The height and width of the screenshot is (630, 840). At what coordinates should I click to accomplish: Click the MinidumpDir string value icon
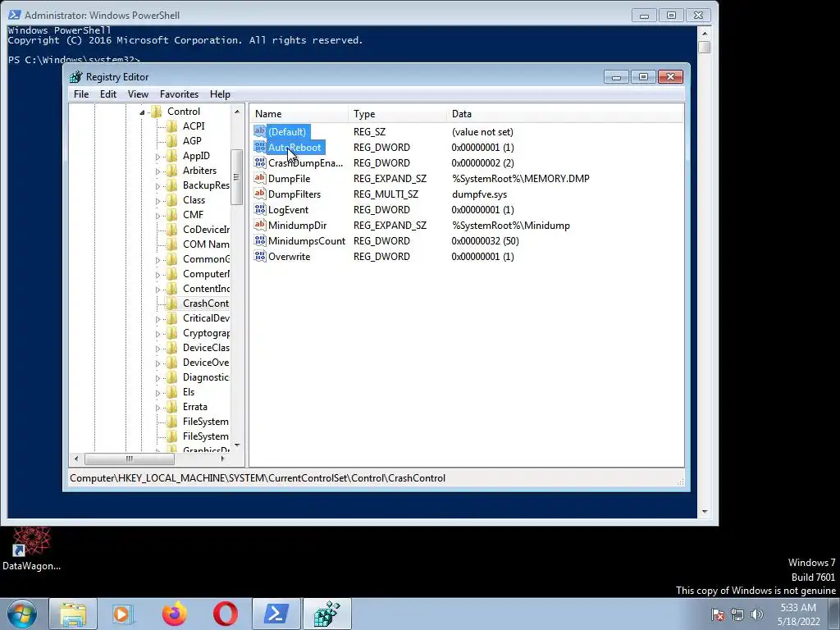260,225
